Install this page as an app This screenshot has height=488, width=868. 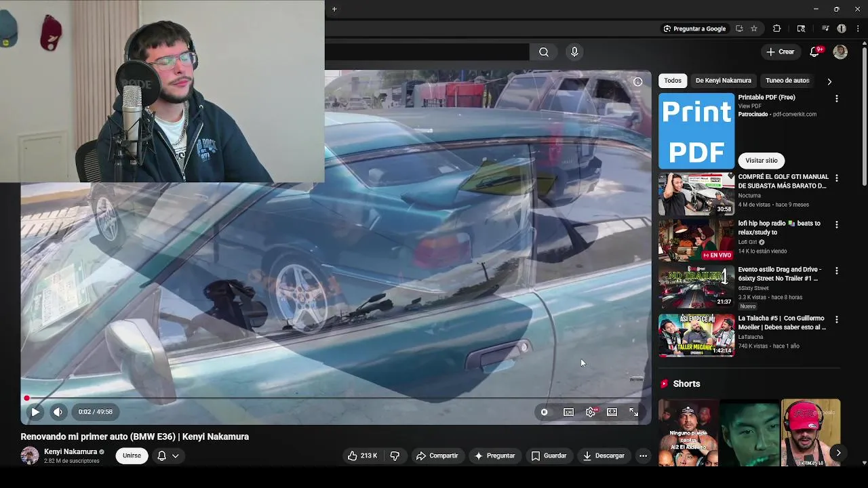(739, 28)
